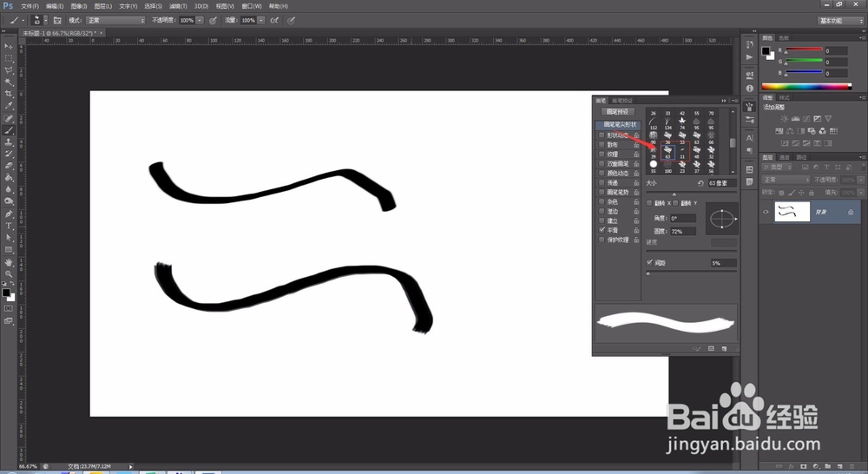
Task: Select the Clone Stamp tool
Action: [9, 142]
